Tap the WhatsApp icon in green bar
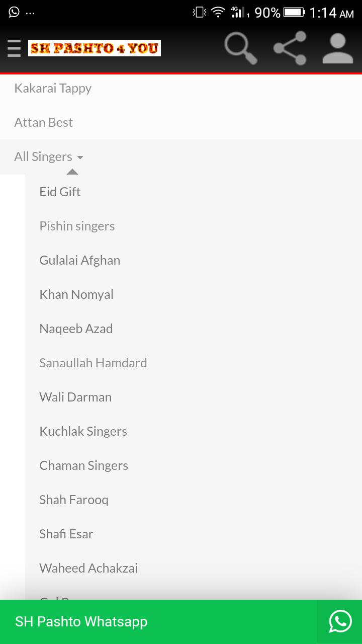Image resolution: width=362 pixels, height=644 pixels. pos(340,621)
